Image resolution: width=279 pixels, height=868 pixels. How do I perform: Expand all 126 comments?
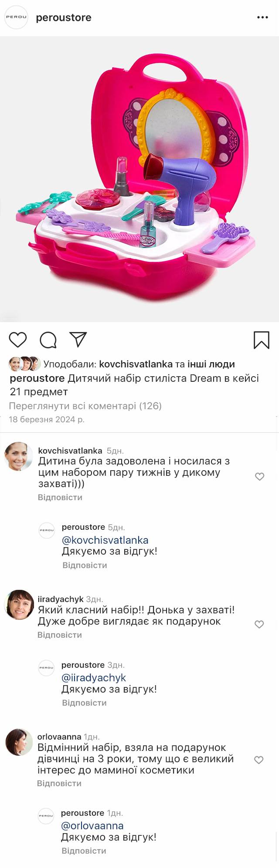tap(85, 406)
